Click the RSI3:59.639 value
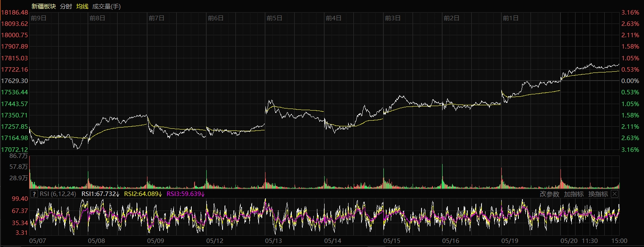644x247 pixels. tap(185, 194)
